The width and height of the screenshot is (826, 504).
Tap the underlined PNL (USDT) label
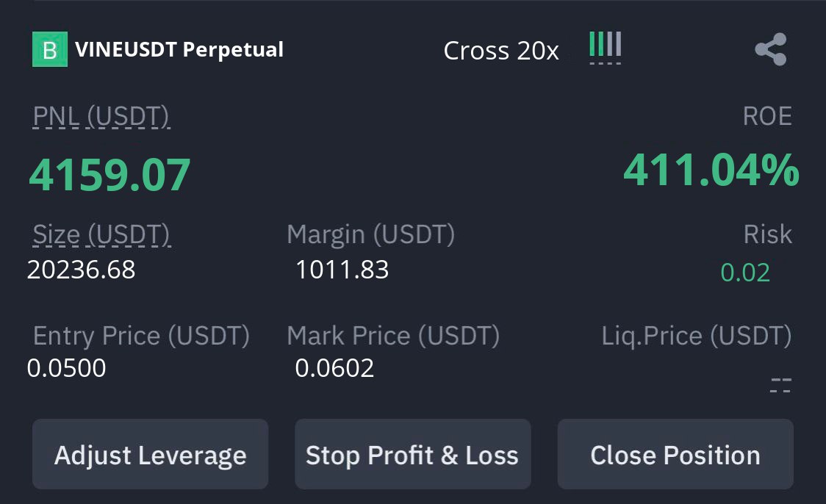tap(101, 116)
